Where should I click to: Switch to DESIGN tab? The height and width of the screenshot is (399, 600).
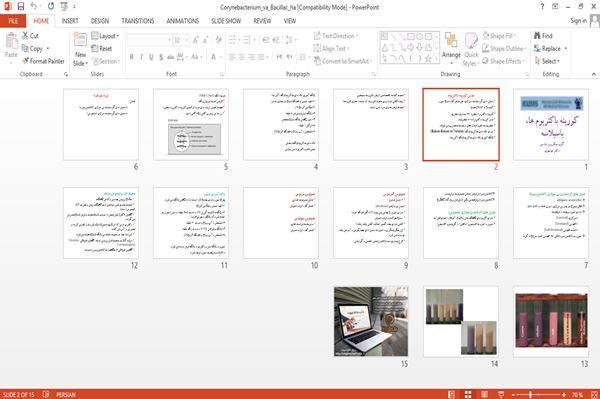100,21
